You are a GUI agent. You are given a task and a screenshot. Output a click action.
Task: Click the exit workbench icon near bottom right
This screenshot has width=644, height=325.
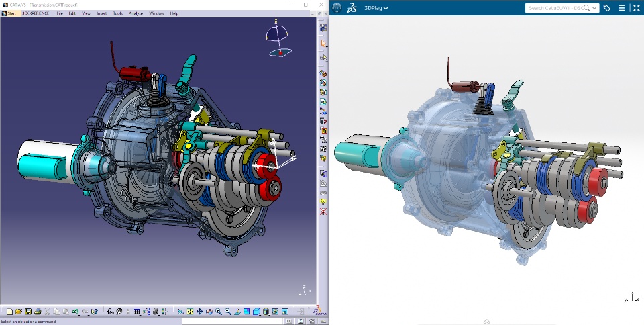(x=301, y=312)
